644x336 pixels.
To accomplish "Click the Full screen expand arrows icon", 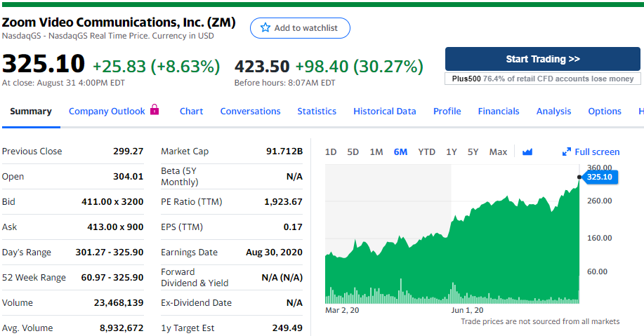I will point(567,152).
